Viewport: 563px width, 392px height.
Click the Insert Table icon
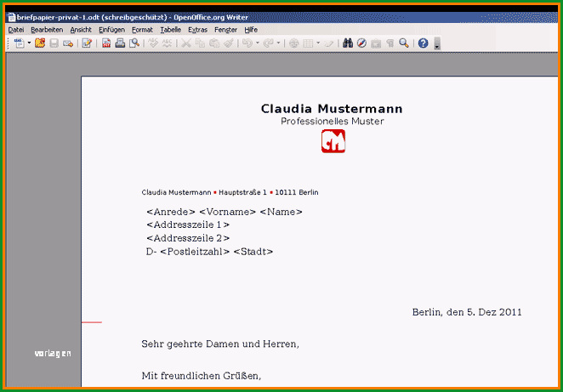pyautogui.click(x=308, y=43)
